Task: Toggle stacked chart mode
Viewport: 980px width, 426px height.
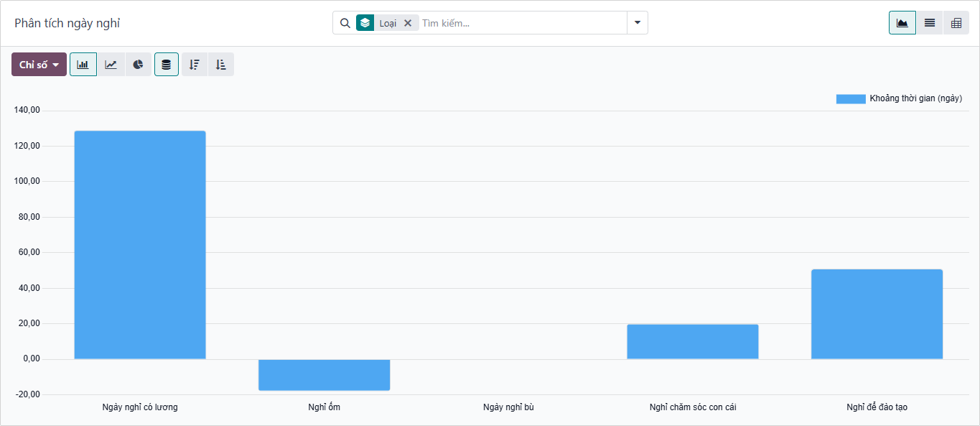Action: (x=167, y=65)
